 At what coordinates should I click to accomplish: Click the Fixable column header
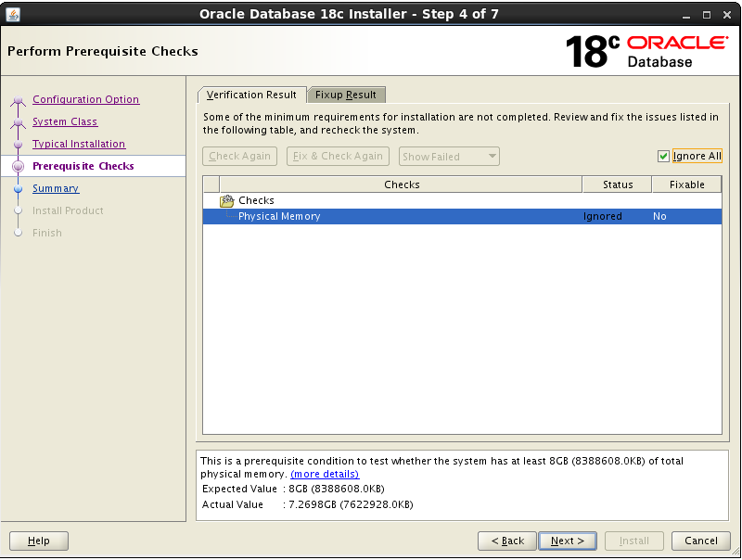686,185
